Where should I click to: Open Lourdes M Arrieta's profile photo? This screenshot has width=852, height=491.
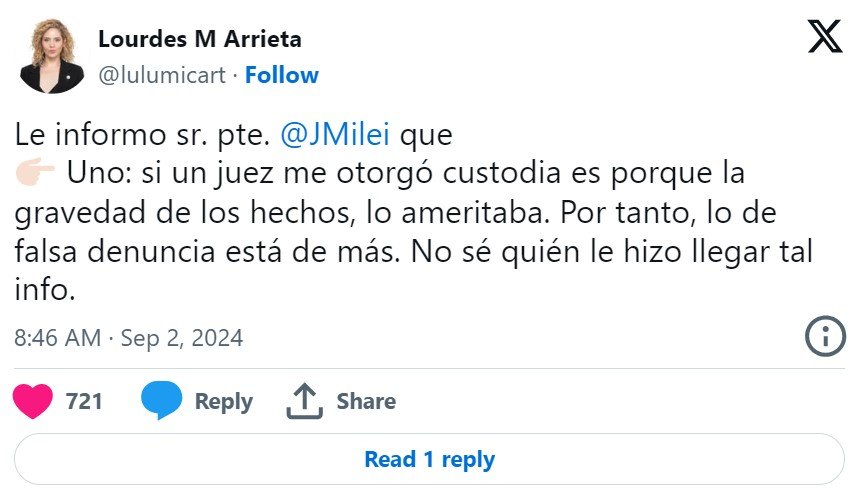tap(52, 57)
